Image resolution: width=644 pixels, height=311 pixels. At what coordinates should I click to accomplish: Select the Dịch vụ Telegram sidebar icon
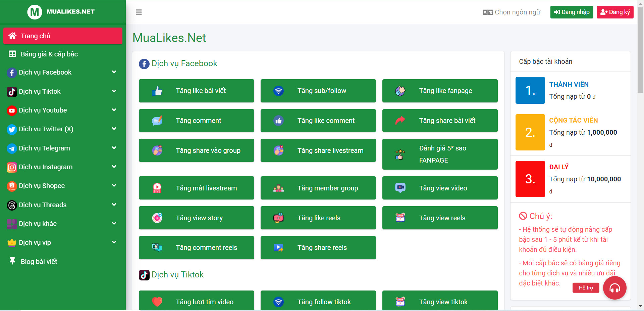(12, 148)
